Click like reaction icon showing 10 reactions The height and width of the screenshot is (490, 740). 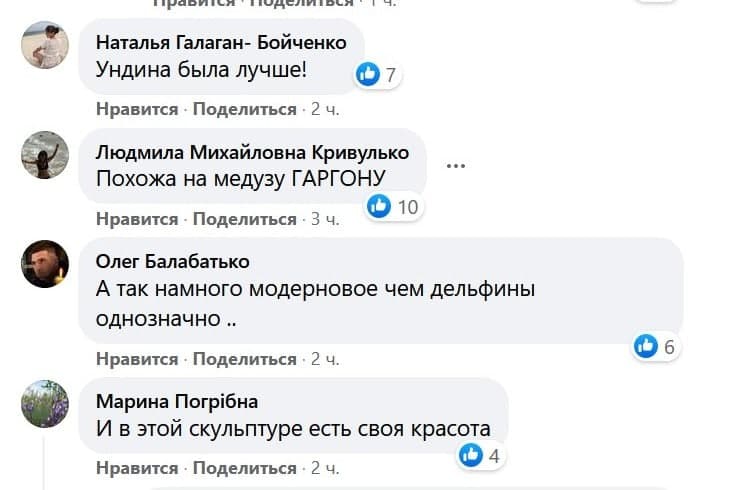pyautogui.click(x=379, y=206)
